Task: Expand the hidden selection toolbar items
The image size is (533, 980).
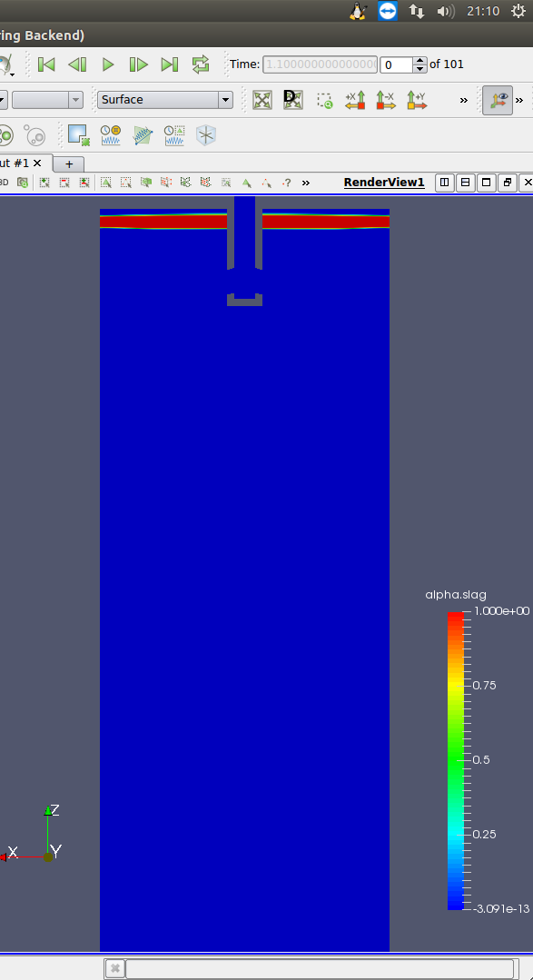Action: click(306, 183)
